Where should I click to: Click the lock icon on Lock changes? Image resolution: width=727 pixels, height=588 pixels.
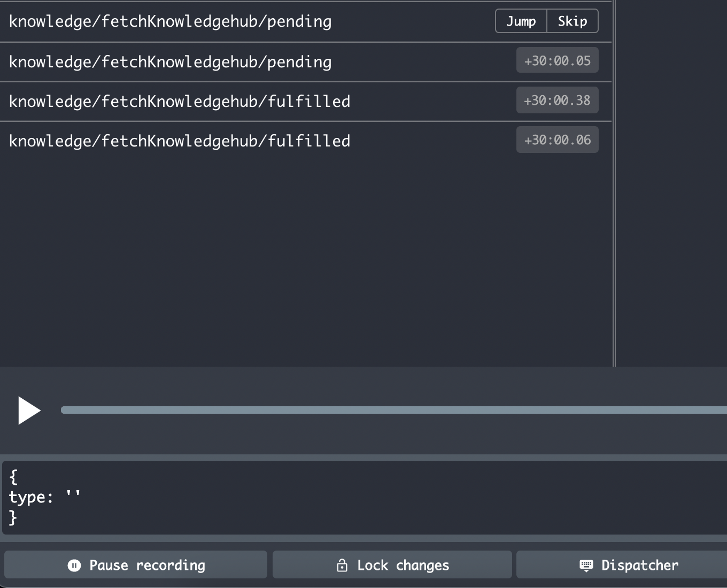(342, 564)
